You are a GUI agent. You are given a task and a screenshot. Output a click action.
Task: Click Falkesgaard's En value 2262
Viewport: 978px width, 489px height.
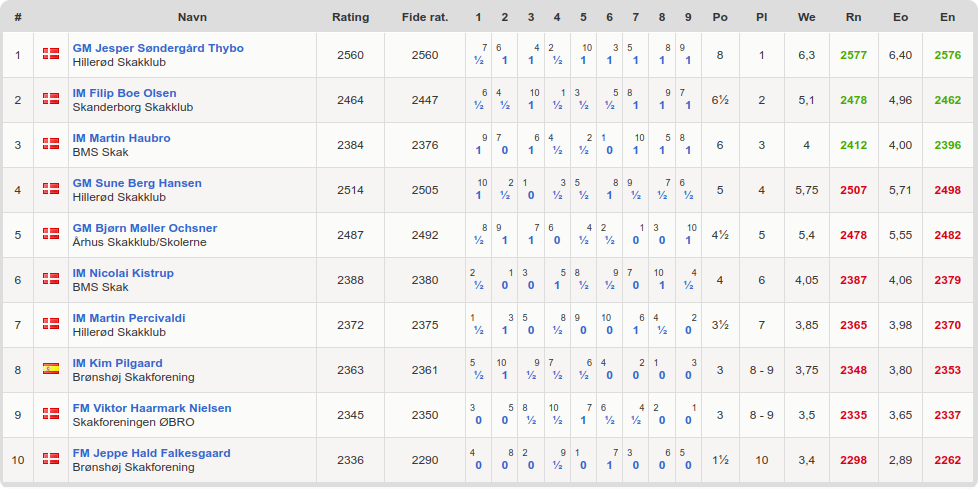(x=947, y=460)
